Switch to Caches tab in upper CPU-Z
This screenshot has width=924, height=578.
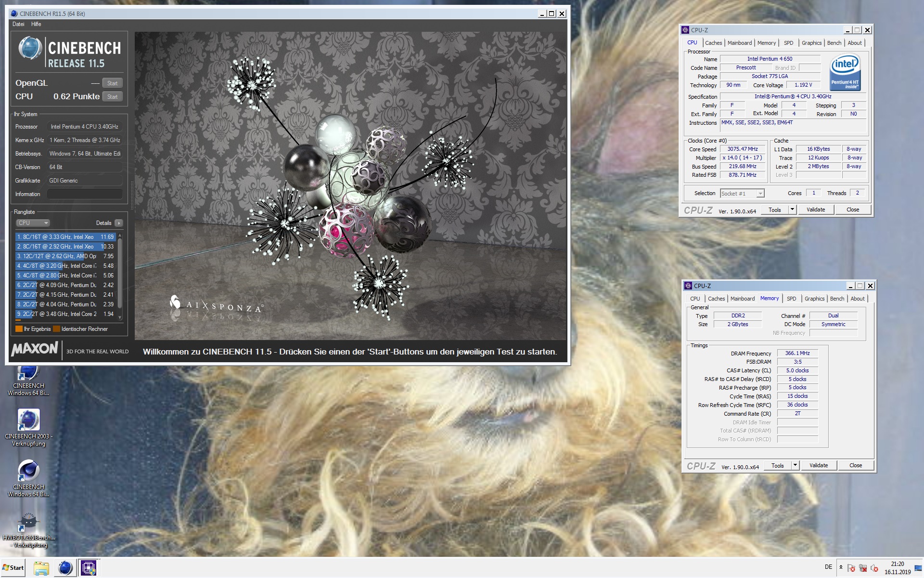(x=713, y=43)
